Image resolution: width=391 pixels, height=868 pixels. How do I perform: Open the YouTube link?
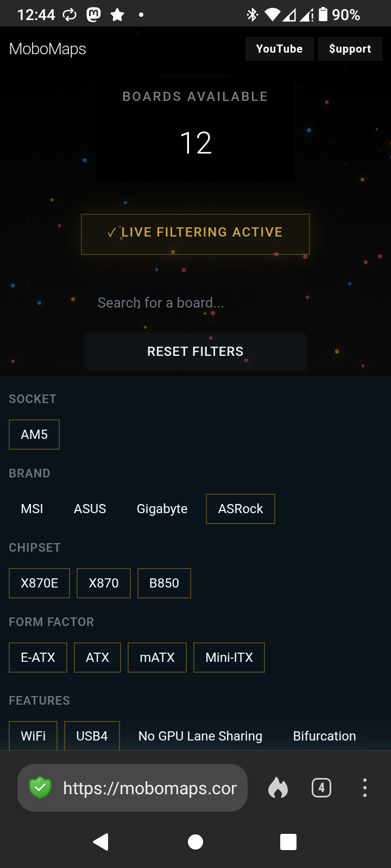click(279, 49)
